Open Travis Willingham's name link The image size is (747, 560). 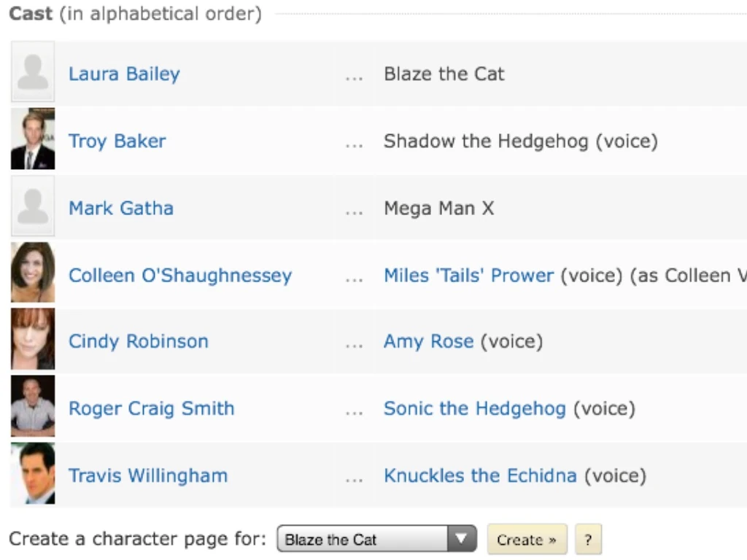point(148,475)
